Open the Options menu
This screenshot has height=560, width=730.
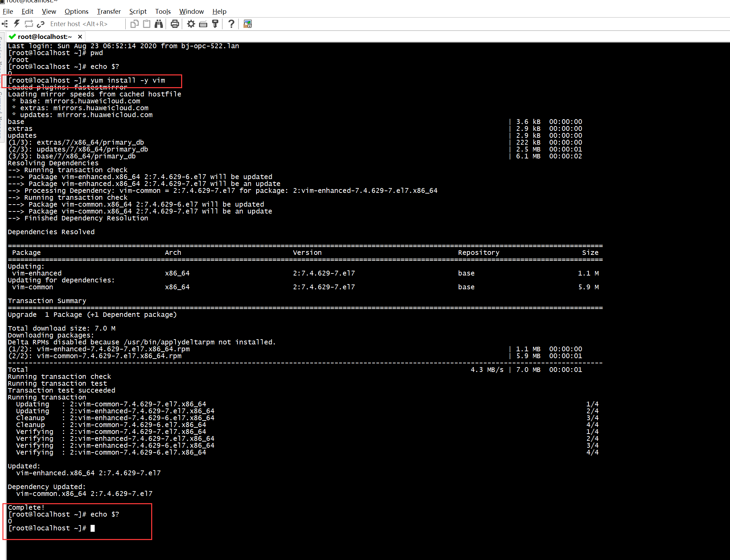[x=76, y=11]
